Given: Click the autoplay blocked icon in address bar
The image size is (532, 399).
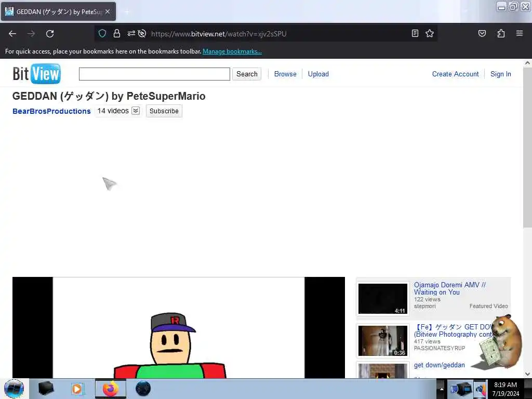Looking at the screenshot, I should pyautogui.click(x=142, y=33).
